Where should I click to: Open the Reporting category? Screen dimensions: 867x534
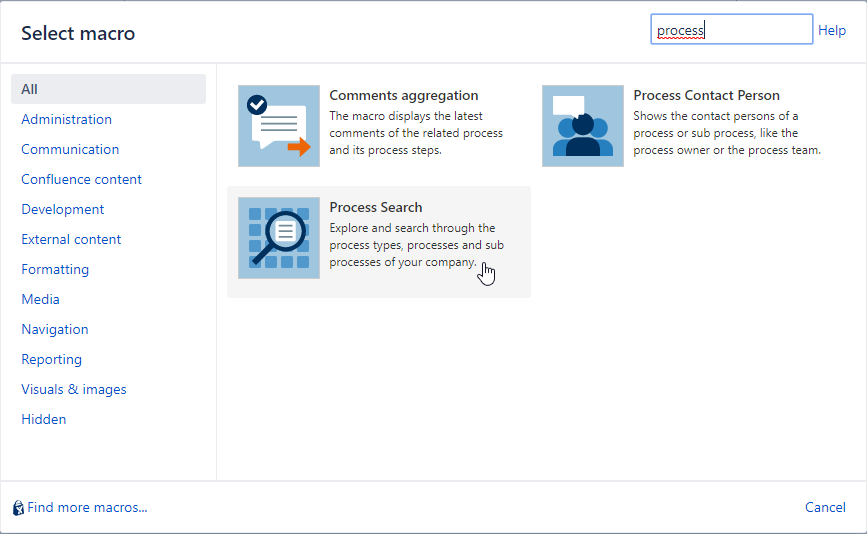click(x=51, y=359)
